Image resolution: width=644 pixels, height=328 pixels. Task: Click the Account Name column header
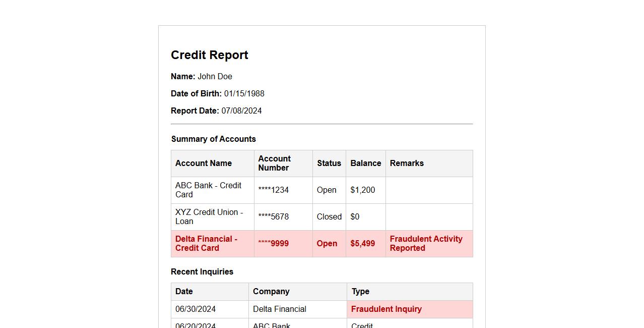tap(204, 163)
